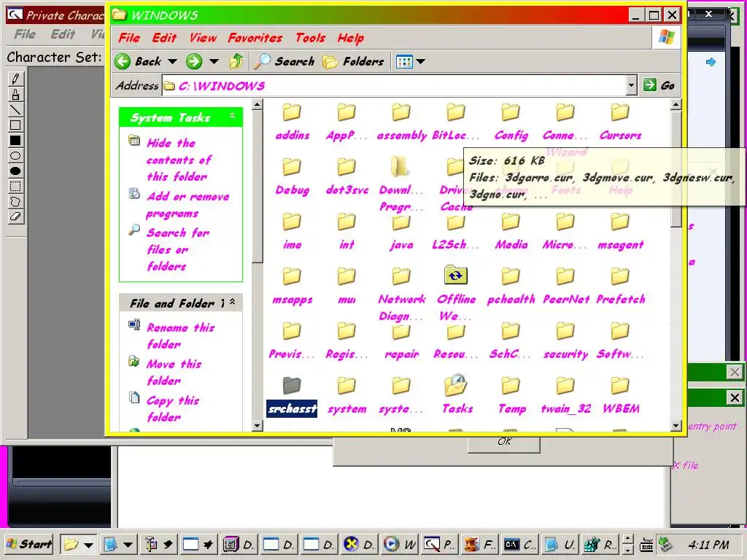Screen dimensions: 747x560
Task: Select the Hollow Rectangle tool in the character editor
Action: pyautogui.click(x=15, y=125)
